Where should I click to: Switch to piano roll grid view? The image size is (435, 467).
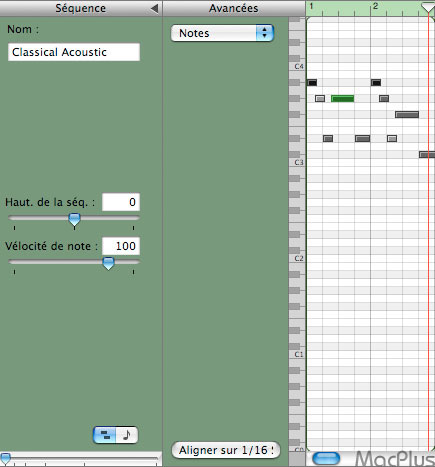click(x=105, y=435)
